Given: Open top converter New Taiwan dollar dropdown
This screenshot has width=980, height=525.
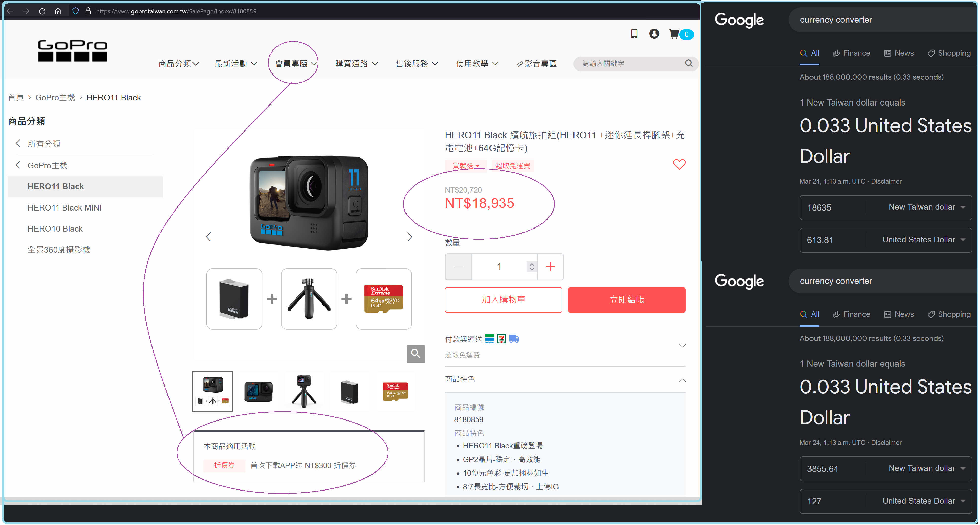Looking at the screenshot, I should coord(927,207).
